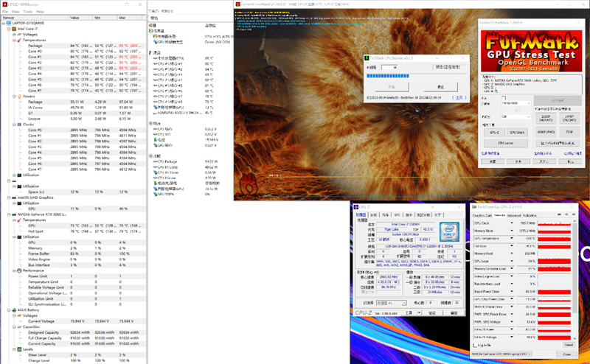This screenshot has height=364, width=590.
Task: Collapse the LAPTOP-O15QMOIE root node
Action: coord(4,23)
